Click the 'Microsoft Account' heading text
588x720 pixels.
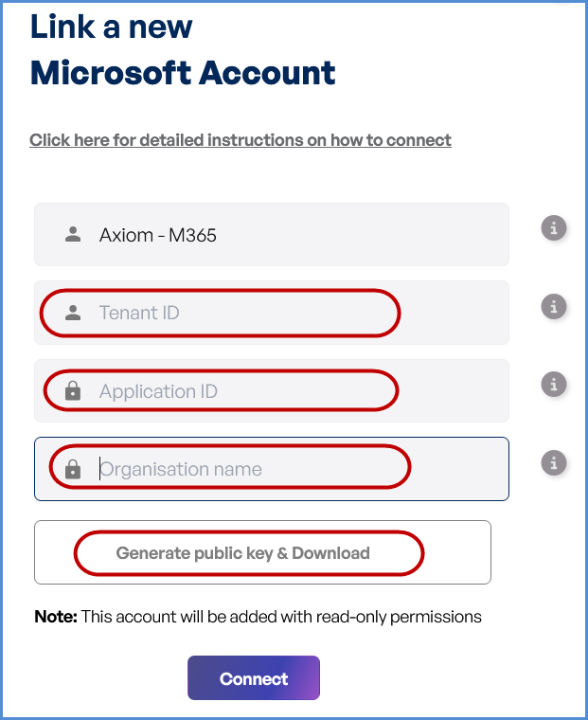point(183,73)
